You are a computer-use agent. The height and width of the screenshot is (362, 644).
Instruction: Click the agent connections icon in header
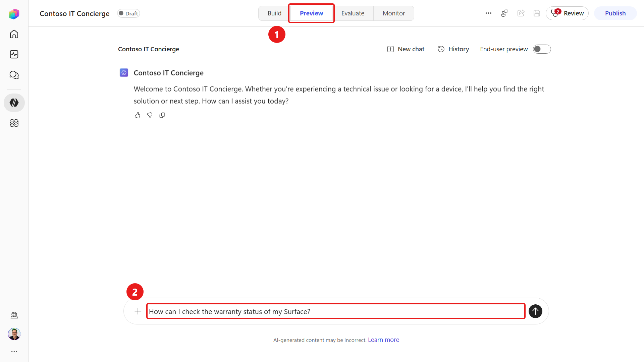click(504, 13)
